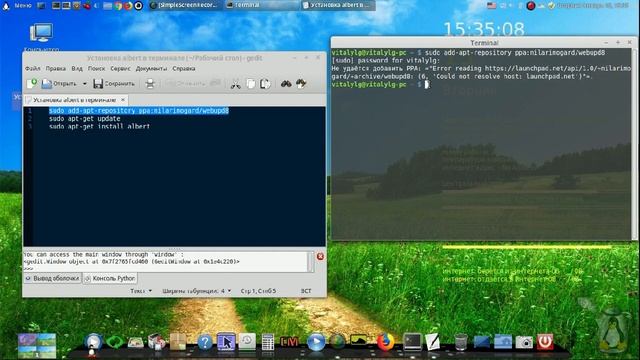640x360 pixels.
Task: Click the Python console prompt input area
Action: (x=165, y=269)
